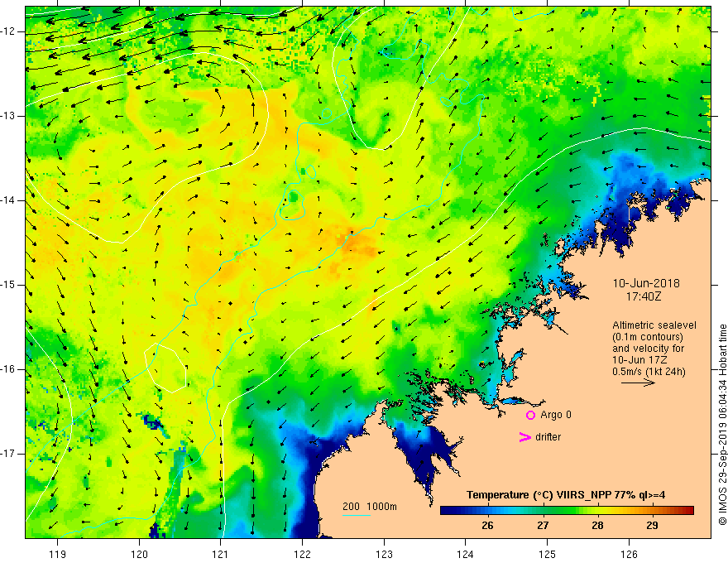Image resolution: width=728 pixels, height=563 pixels.
Task: Click the date text 10-Jun-2018
Action: click(x=646, y=283)
